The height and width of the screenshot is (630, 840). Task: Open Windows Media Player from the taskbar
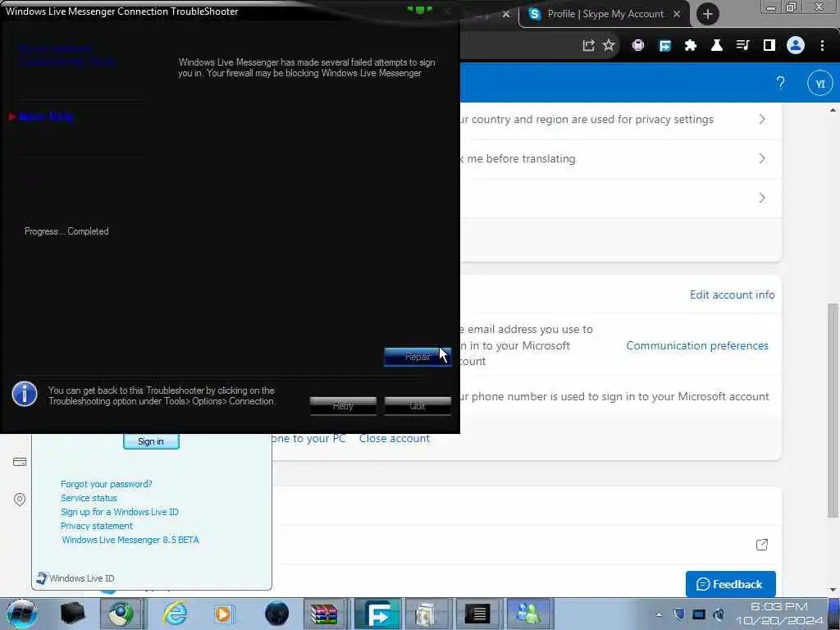tap(224, 614)
